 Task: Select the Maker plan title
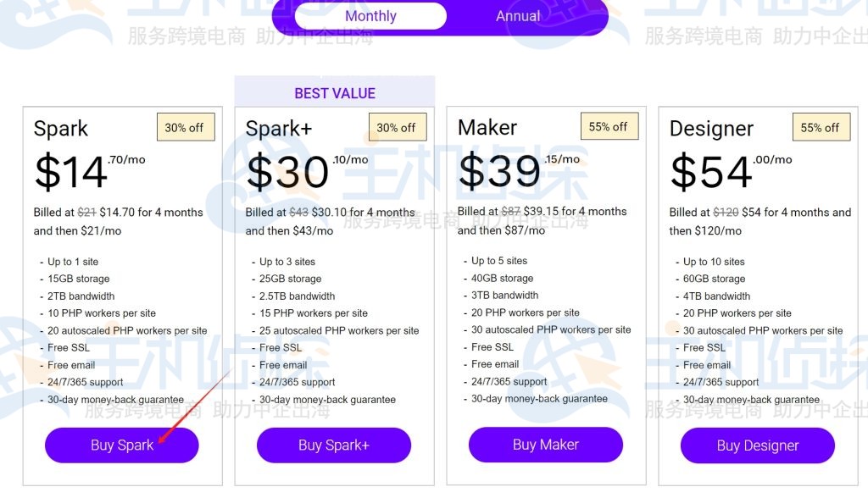487,128
